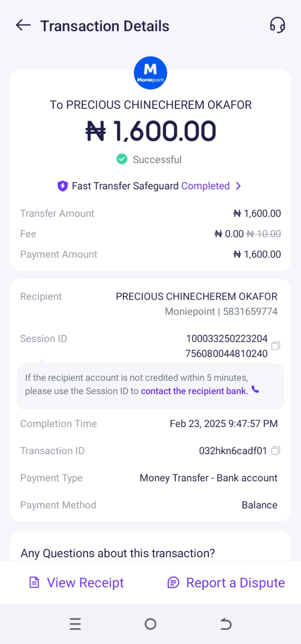The height and width of the screenshot is (644, 301).
Task: Copy the Session ID
Action: [x=276, y=346]
